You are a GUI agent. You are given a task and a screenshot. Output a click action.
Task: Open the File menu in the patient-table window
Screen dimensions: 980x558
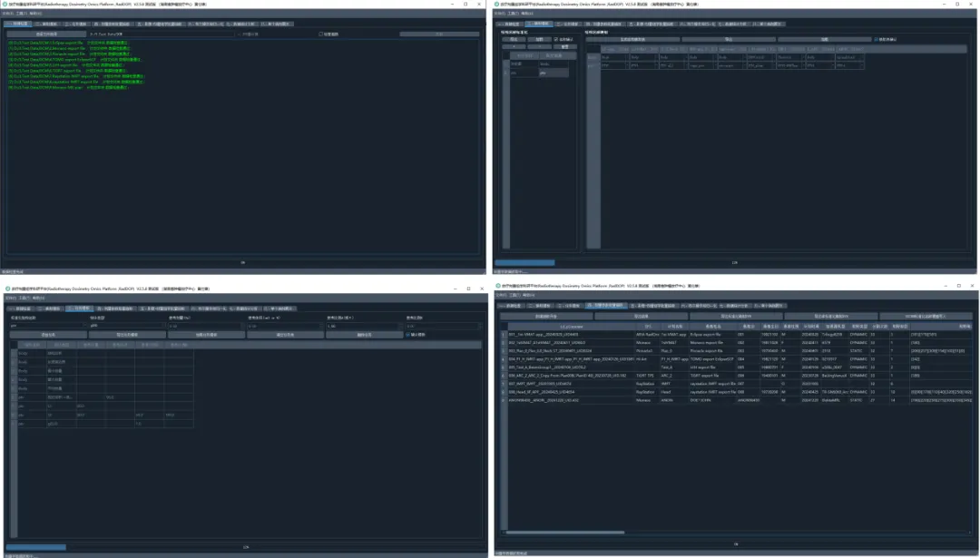501,295
